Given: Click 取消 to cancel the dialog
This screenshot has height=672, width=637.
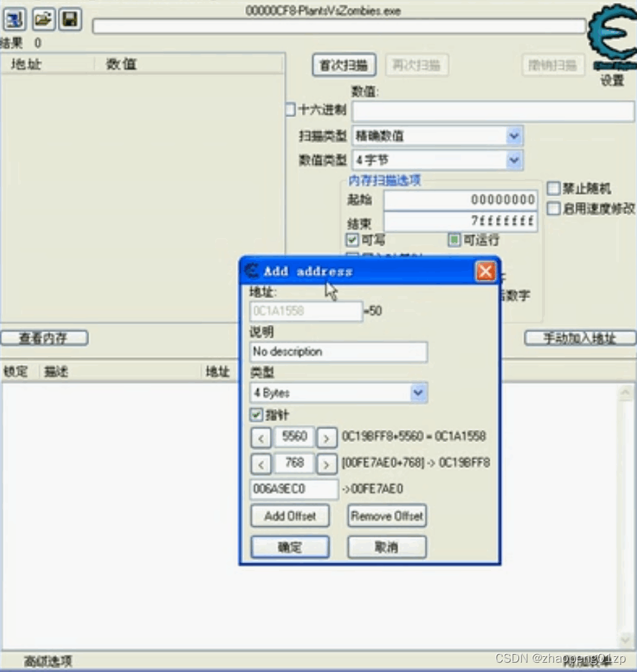Looking at the screenshot, I should click(x=387, y=547).
